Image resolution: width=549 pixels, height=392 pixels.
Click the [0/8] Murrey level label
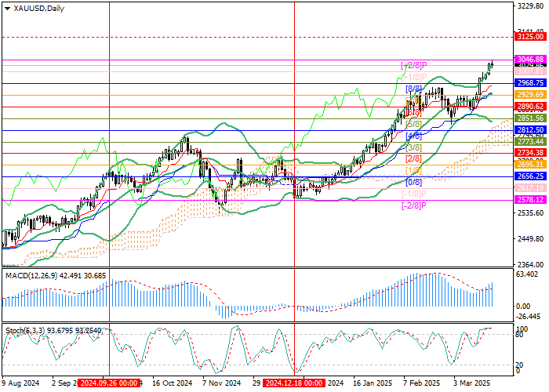pos(413,181)
